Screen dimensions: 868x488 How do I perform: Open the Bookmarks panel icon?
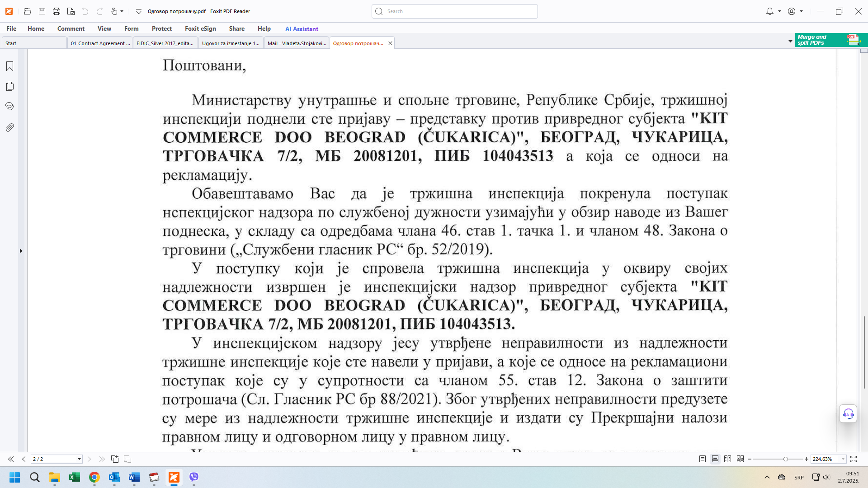(9, 66)
